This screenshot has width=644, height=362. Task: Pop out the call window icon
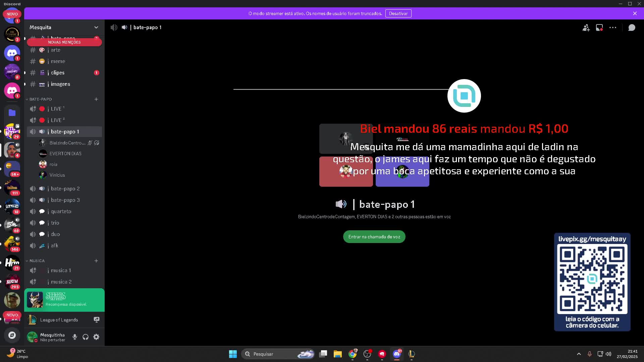599,27
